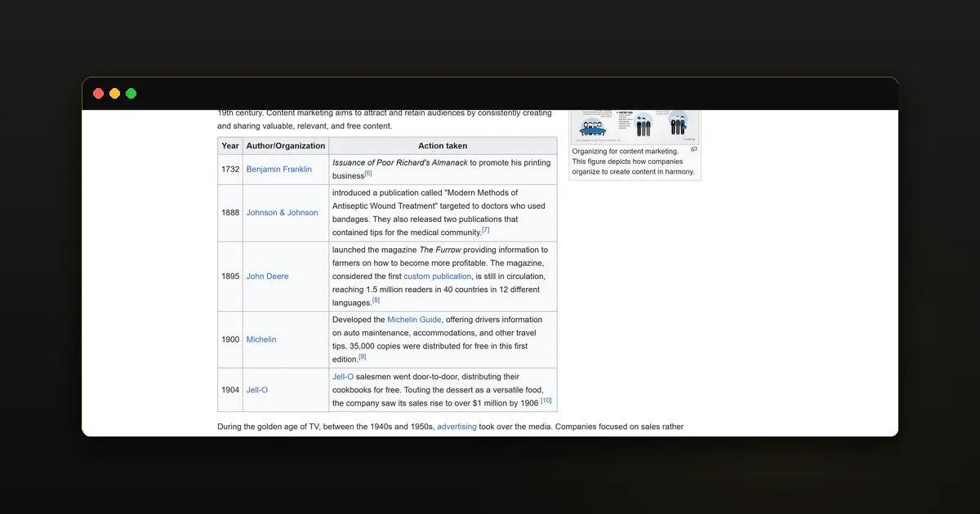Click 'The Furrow' magazine title text

(440, 250)
